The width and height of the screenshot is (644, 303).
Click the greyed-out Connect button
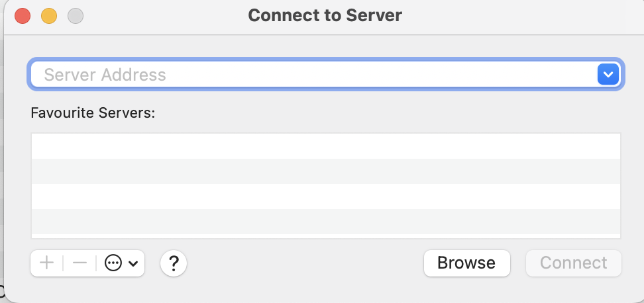click(x=574, y=263)
